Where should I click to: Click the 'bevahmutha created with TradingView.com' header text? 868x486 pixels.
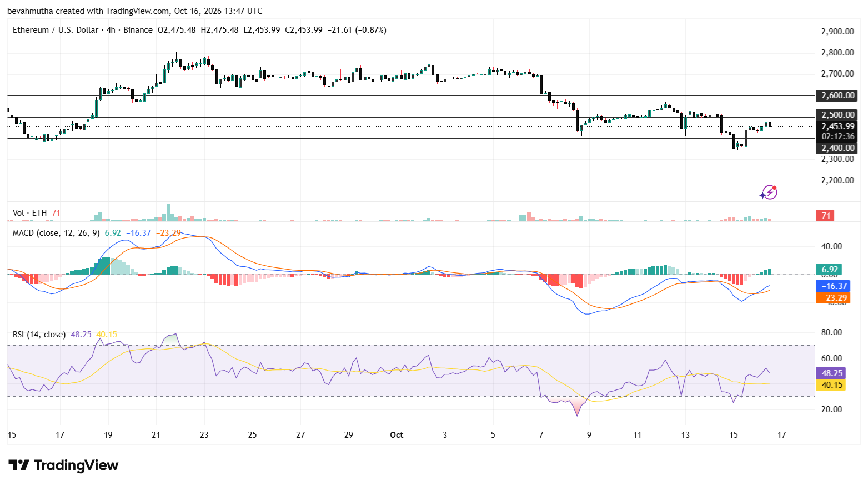[88, 11]
